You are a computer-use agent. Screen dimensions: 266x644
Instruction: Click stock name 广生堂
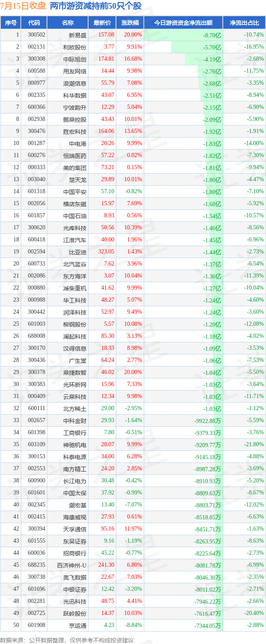[78, 360]
